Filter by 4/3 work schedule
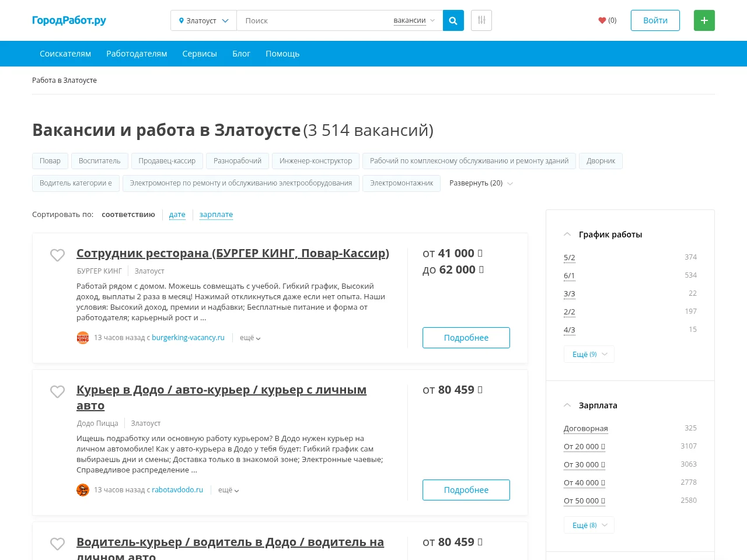The height and width of the screenshot is (560, 747). pos(570,330)
